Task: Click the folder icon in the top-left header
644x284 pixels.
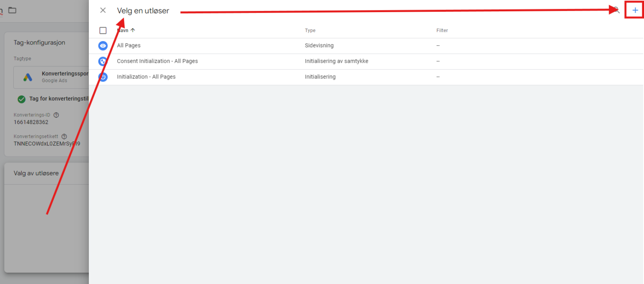Action: click(12, 10)
